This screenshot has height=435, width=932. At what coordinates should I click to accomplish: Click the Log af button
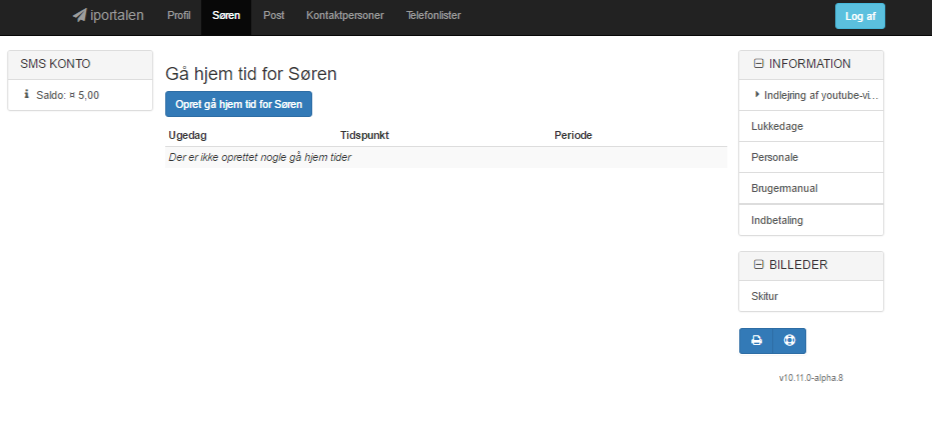[x=860, y=16]
